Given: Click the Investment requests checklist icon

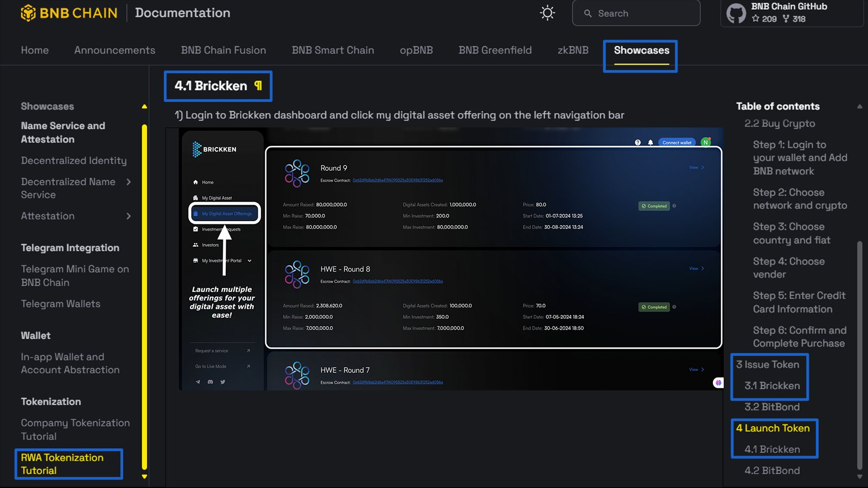Looking at the screenshot, I should pos(195,229).
